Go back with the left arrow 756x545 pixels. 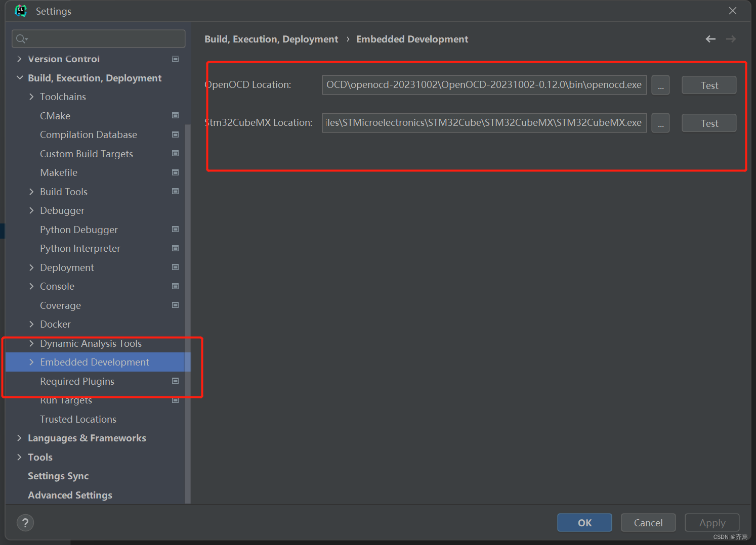[710, 39]
